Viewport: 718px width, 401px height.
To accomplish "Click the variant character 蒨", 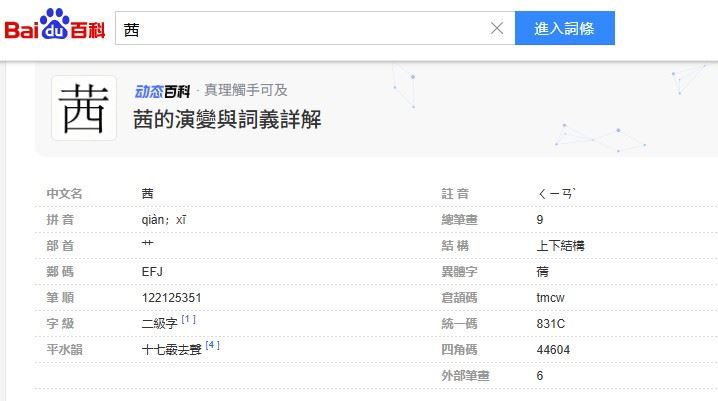I will (x=543, y=272).
